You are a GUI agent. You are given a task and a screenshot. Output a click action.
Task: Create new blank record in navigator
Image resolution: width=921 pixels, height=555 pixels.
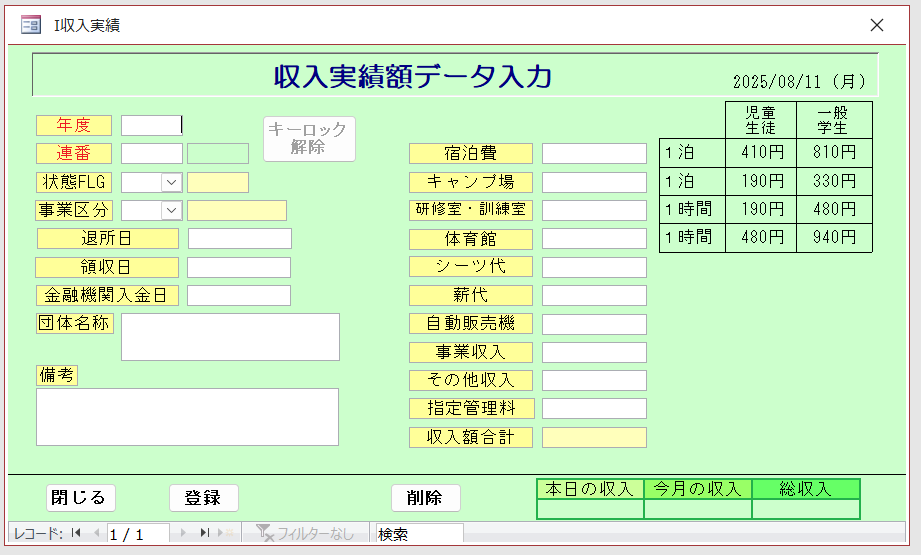(x=226, y=534)
